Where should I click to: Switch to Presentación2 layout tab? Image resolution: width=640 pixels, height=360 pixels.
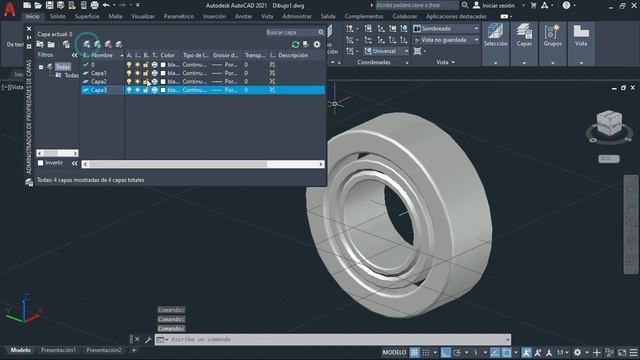point(104,350)
